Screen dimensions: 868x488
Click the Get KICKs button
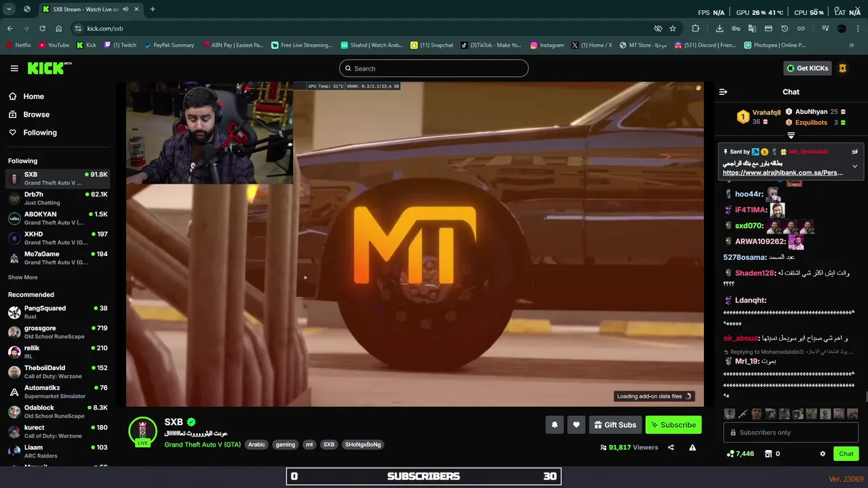click(x=807, y=68)
